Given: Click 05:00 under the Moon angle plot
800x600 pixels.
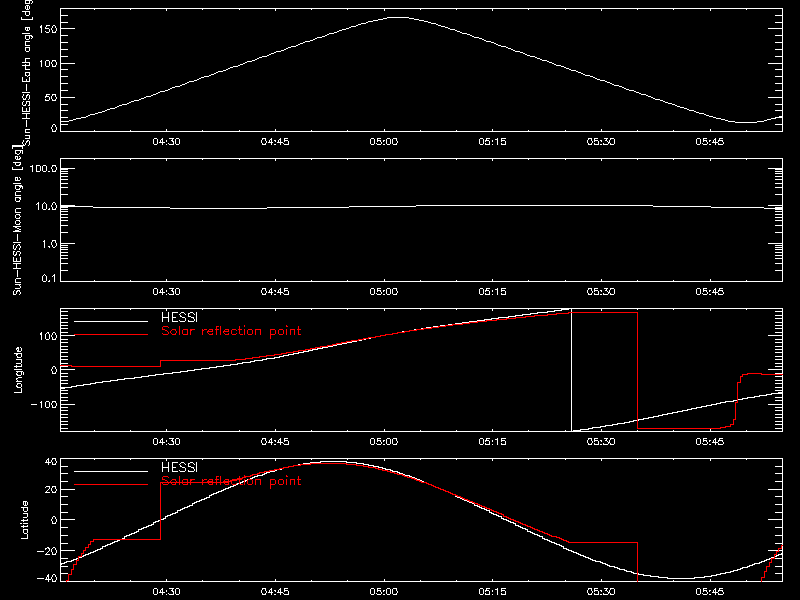Looking at the screenshot, I should tap(384, 292).
